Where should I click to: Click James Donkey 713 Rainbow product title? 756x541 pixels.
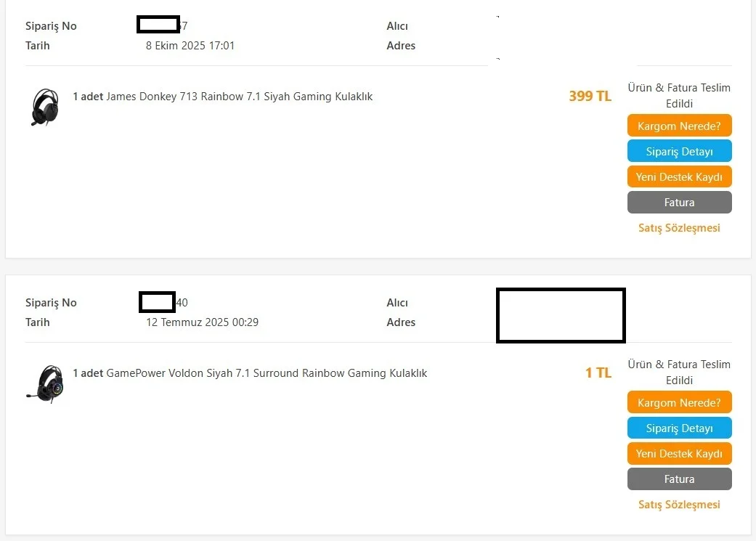(239, 97)
